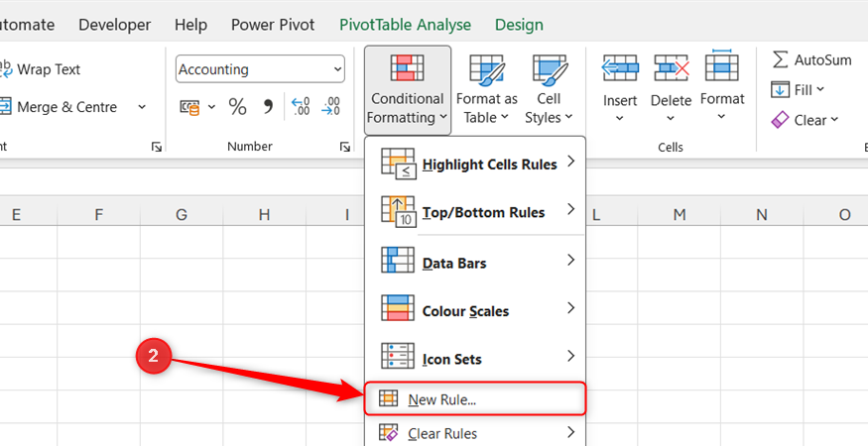868x446 pixels.
Task: Choose New Rule... from the menu
Action: pyautogui.click(x=475, y=399)
